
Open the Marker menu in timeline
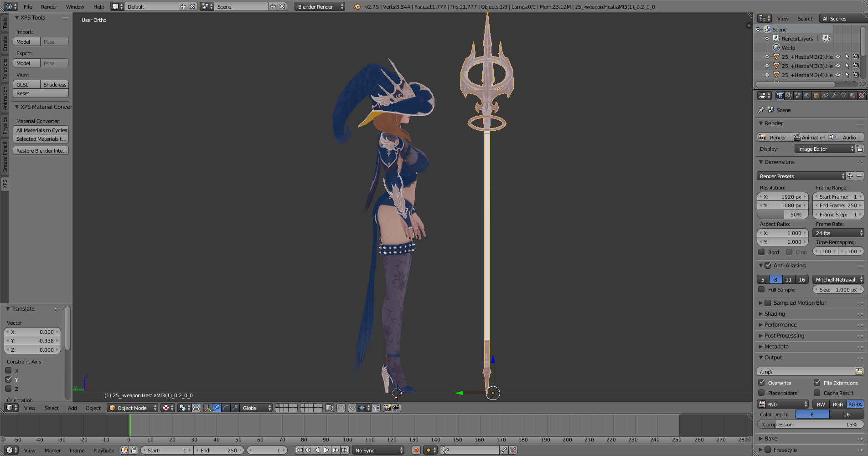[x=52, y=450]
